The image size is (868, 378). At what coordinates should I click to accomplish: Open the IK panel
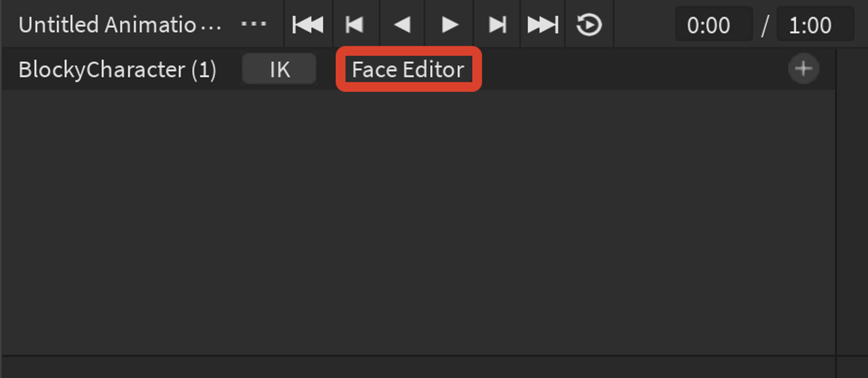279,69
